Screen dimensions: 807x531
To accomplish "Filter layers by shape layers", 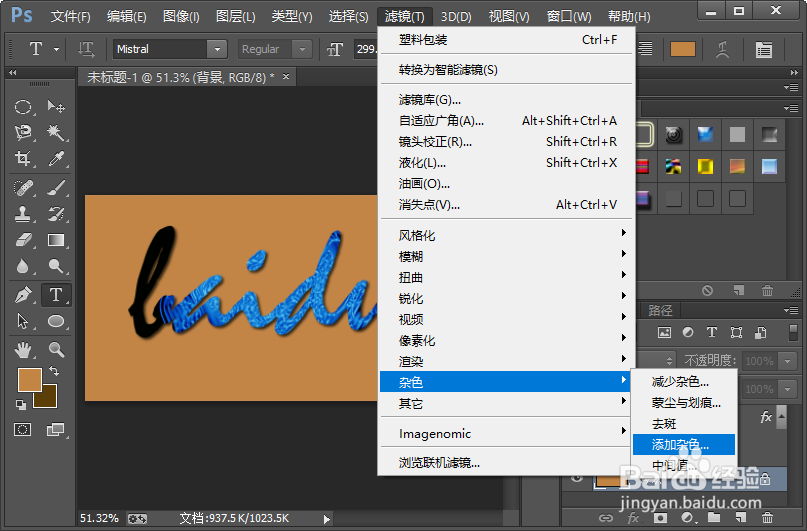I will tap(736, 332).
